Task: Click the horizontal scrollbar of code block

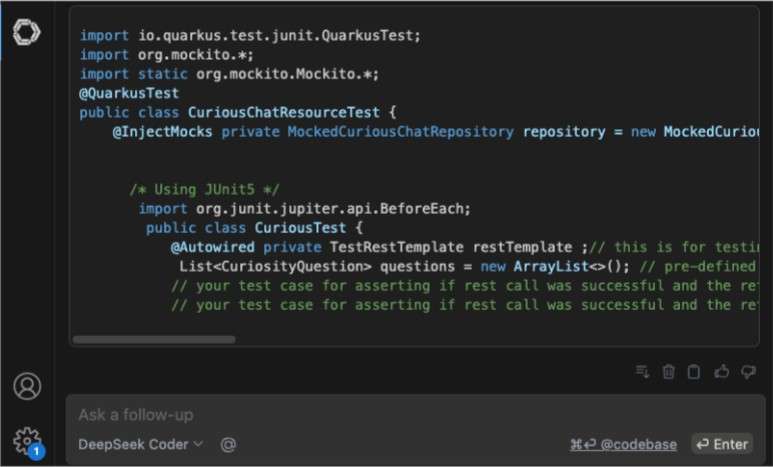Action: click(x=154, y=339)
